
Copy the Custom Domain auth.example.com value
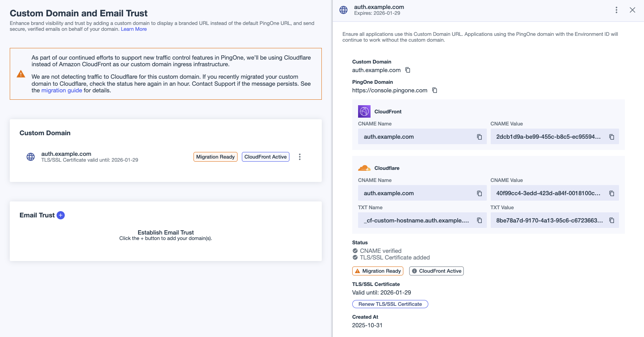coord(408,70)
